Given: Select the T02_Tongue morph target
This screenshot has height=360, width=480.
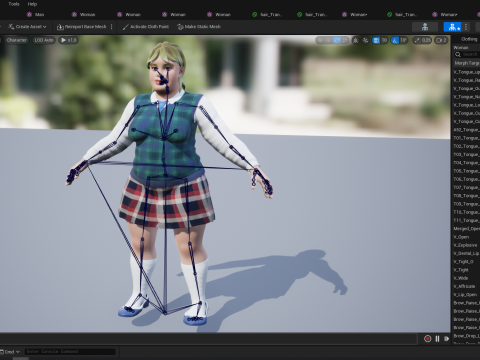Looking at the screenshot, I should pos(466,146).
